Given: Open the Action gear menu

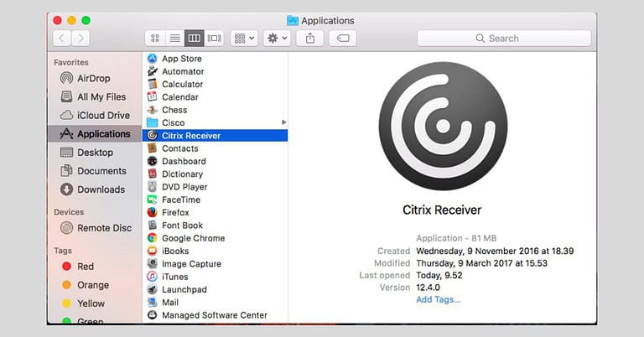Looking at the screenshot, I should click(x=278, y=39).
